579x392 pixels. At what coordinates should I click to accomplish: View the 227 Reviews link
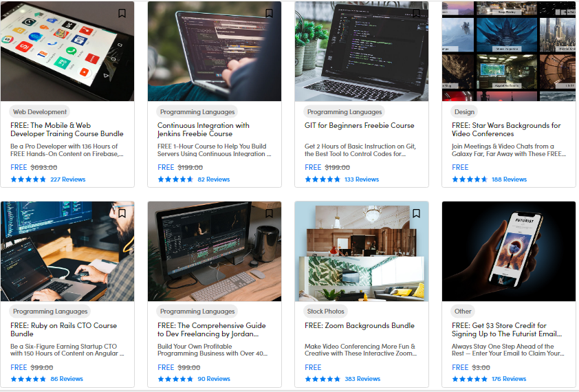67,179
